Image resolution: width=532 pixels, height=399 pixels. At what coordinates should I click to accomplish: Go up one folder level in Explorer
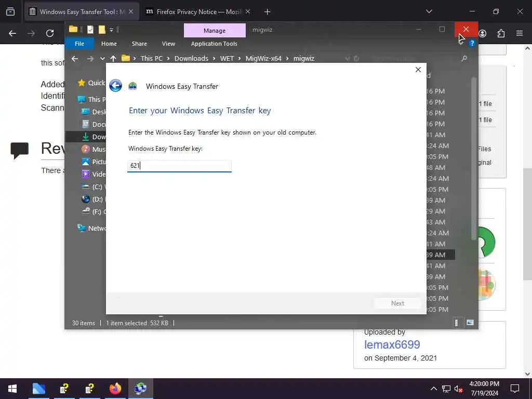(x=113, y=59)
